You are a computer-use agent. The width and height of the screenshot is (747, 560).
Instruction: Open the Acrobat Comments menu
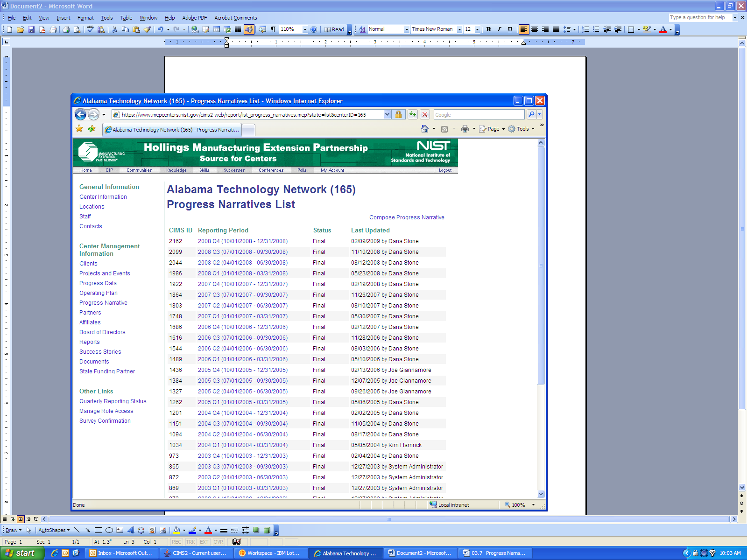point(236,18)
